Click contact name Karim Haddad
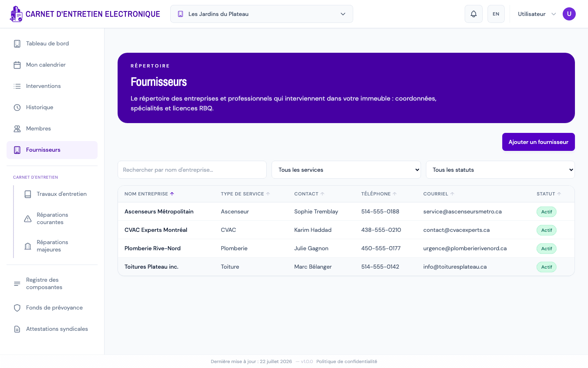Viewport: 588px width, 368px height. coord(313,230)
